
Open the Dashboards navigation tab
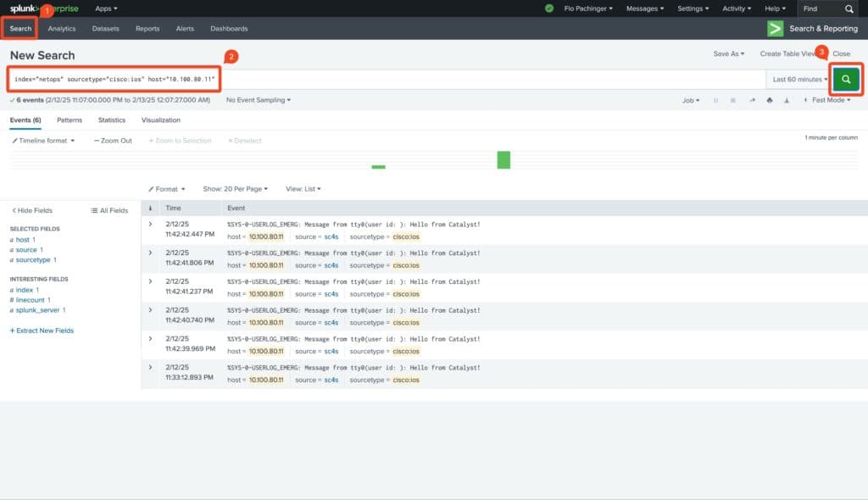coord(229,28)
